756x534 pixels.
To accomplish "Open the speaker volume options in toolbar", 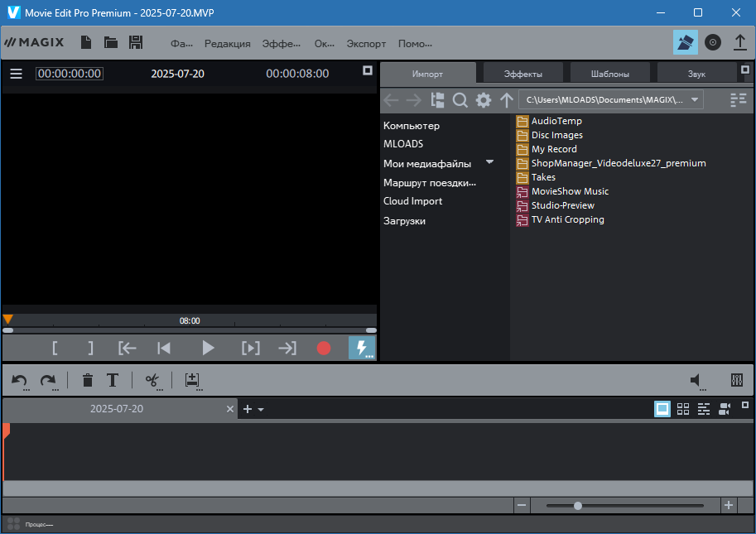I will coord(697,381).
